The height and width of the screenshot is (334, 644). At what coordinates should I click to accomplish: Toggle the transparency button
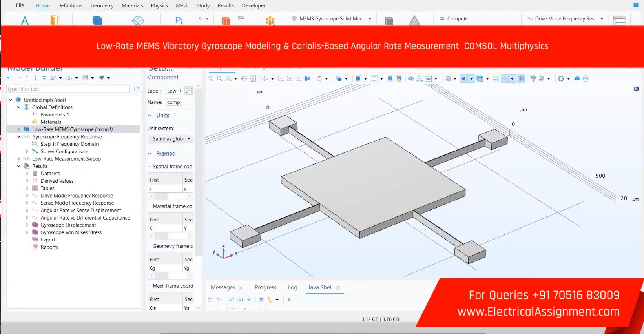[480, 78]
